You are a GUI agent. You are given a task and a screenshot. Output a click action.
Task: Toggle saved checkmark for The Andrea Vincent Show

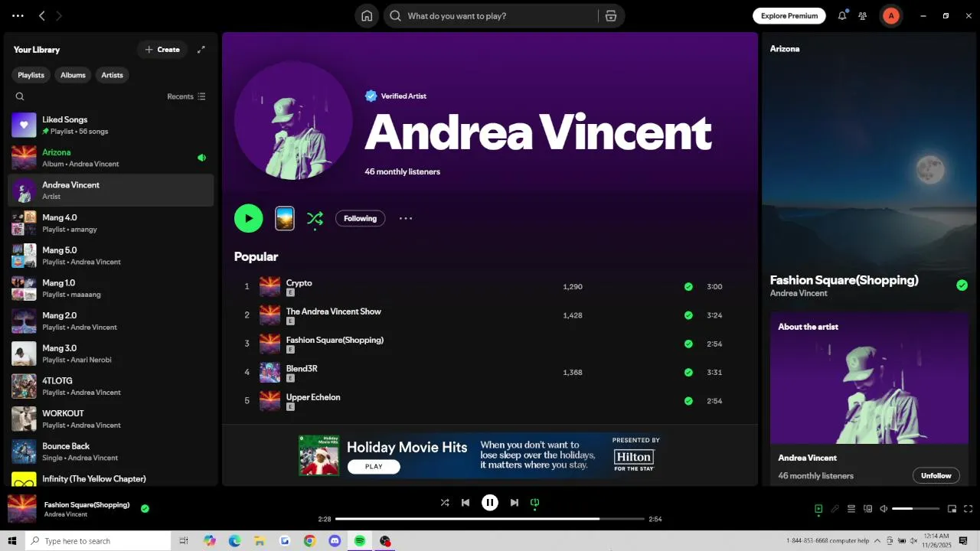(x=688, y=315)
